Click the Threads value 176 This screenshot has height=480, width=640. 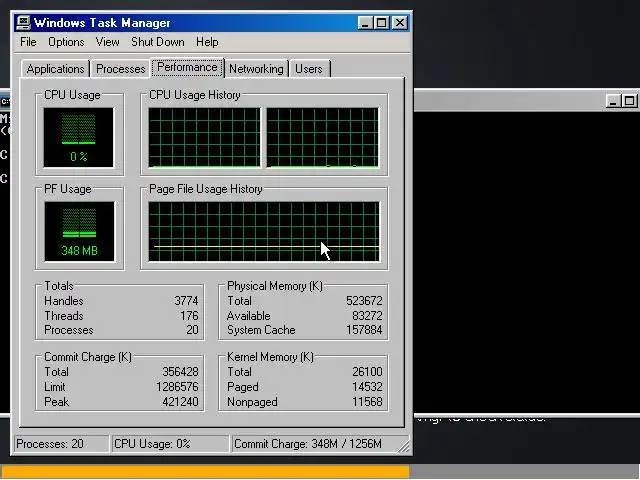tap(189, 316)
